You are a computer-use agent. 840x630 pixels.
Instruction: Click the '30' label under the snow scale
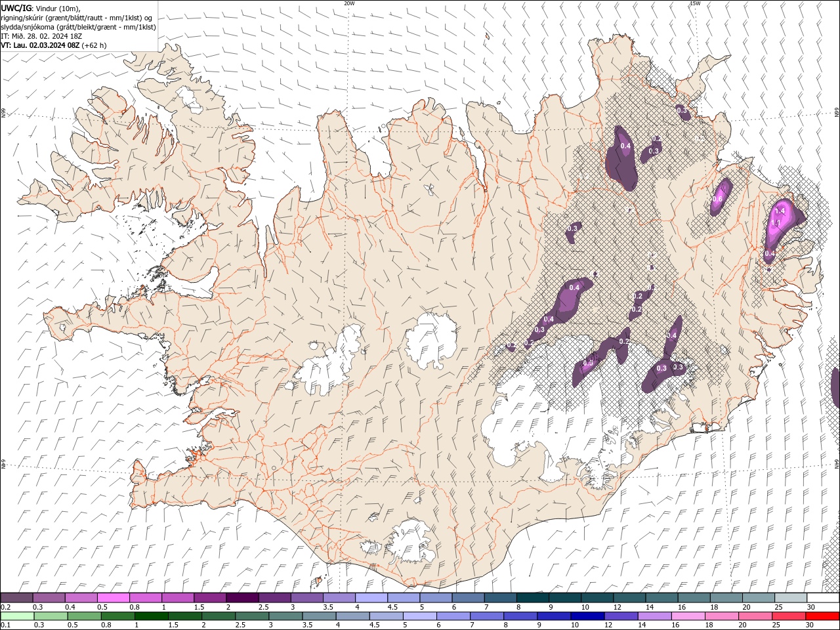tap(811, 607)
